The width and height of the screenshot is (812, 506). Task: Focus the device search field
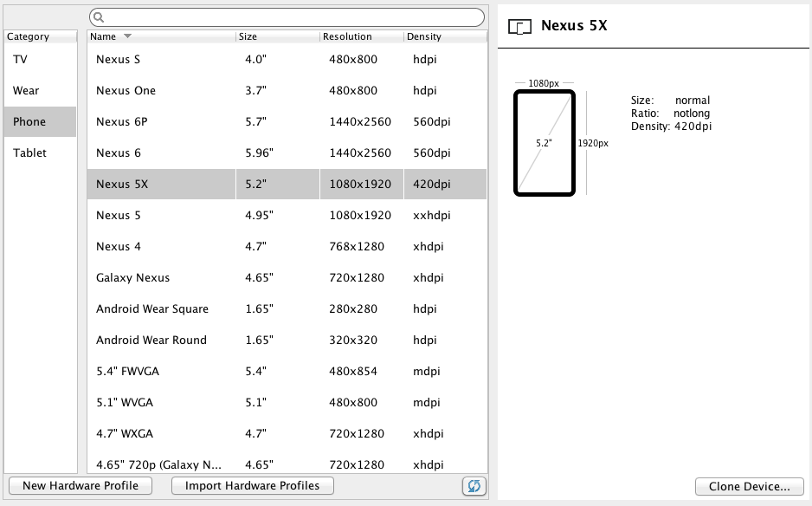287,17
